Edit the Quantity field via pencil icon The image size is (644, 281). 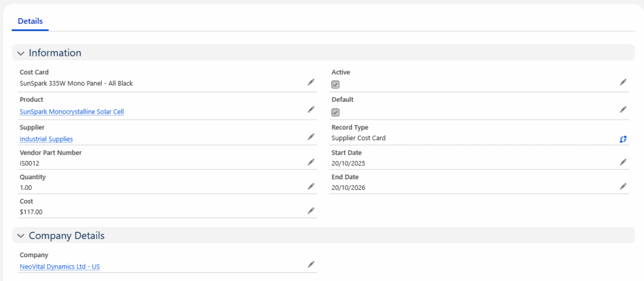[x=311, y=187]
